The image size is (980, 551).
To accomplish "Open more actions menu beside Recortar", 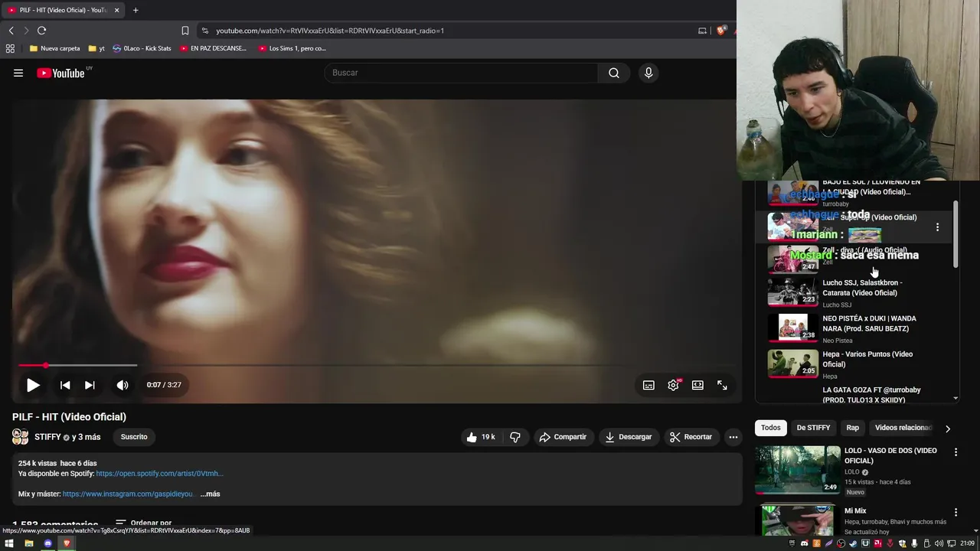I will [x=733, y=437].
